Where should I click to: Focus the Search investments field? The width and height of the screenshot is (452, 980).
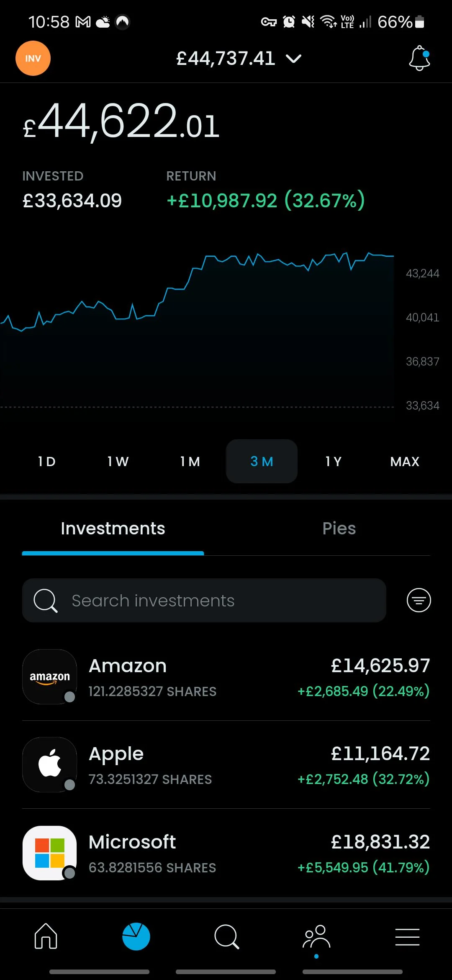(x=204, y=601)
